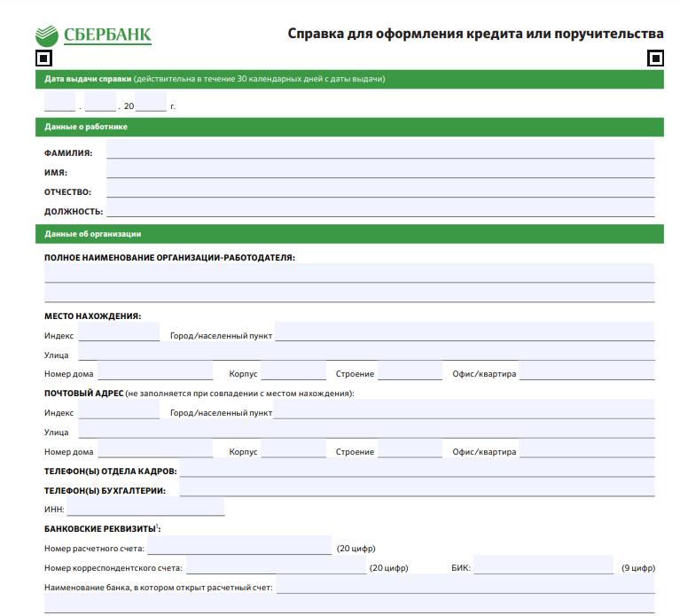
Task: Click the 'Данные о работнике' section header
Action: pos(349,127)
